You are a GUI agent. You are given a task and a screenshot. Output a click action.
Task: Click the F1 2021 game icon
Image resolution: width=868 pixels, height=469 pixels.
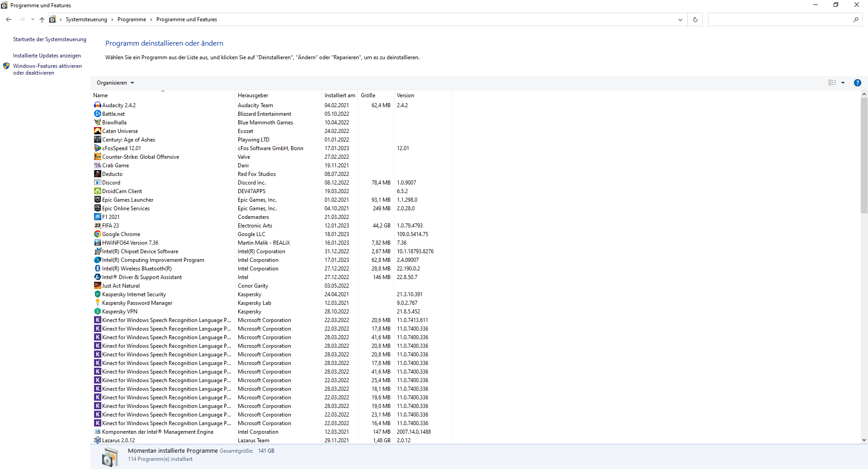coord(97,217)
